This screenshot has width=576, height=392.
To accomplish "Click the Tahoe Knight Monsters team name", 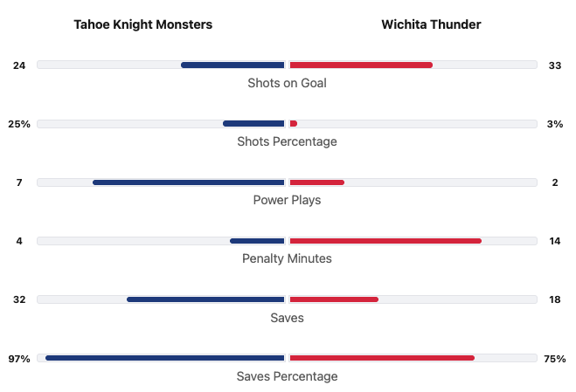I will tap(142, 24).
